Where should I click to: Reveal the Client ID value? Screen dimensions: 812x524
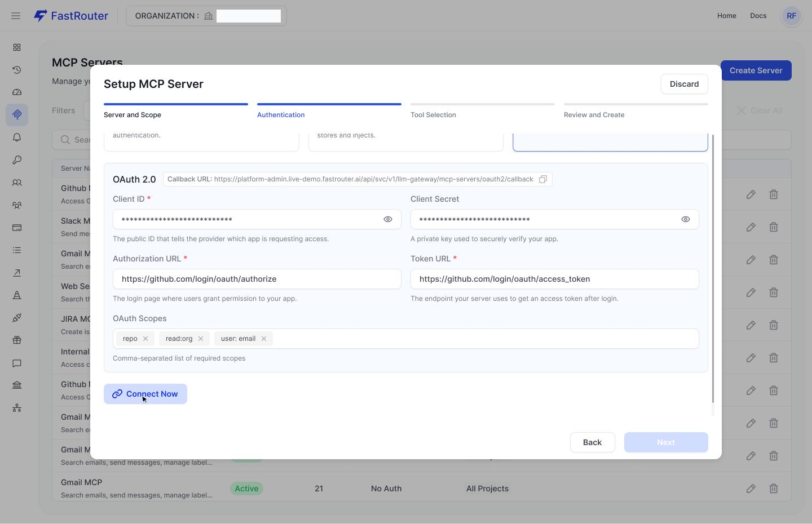coord(388,219)
